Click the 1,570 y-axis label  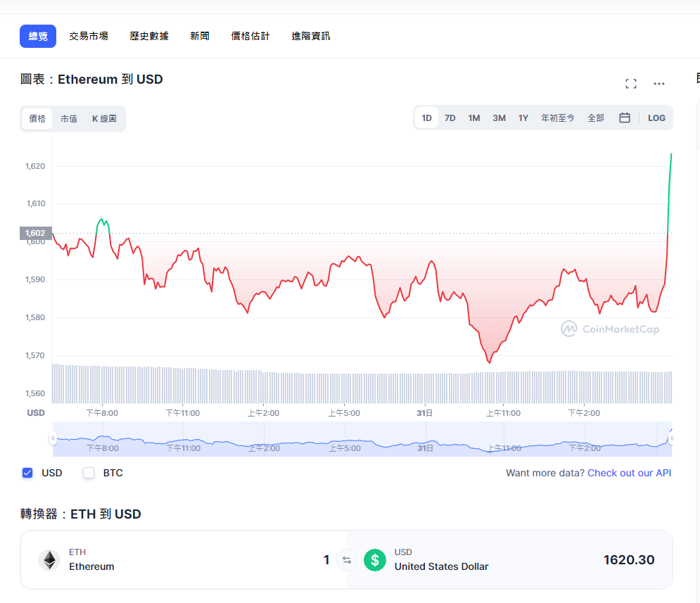(x=35, y=355)
